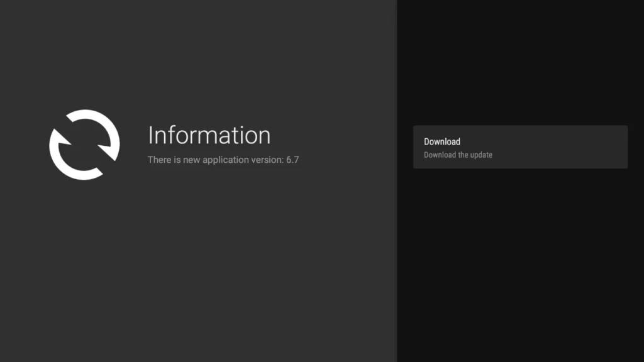Click the Download the update subtitle
644x362 pixels.
coord(457,155)
